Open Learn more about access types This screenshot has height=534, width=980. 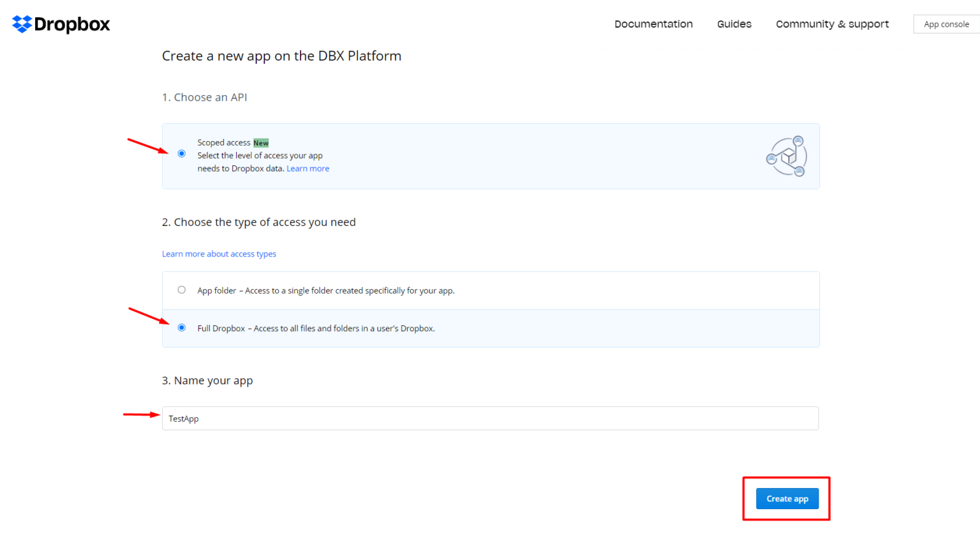pos(219,253)
